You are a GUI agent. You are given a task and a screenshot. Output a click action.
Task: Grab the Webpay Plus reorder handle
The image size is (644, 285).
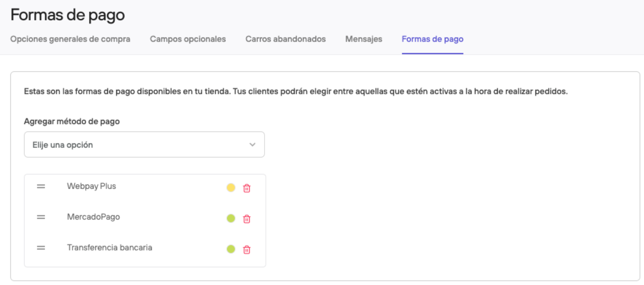[x=41, y=186]
